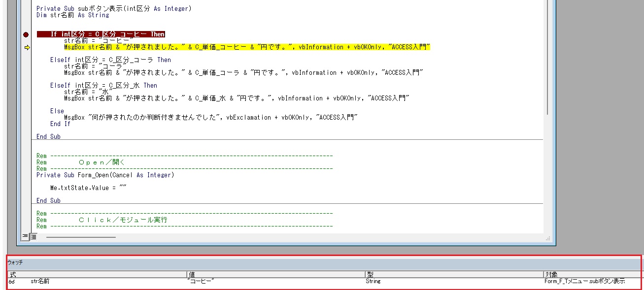Click the yellow execution arrow in the margin
Viewport: 644px width, 290px height.
coord(27,48)
